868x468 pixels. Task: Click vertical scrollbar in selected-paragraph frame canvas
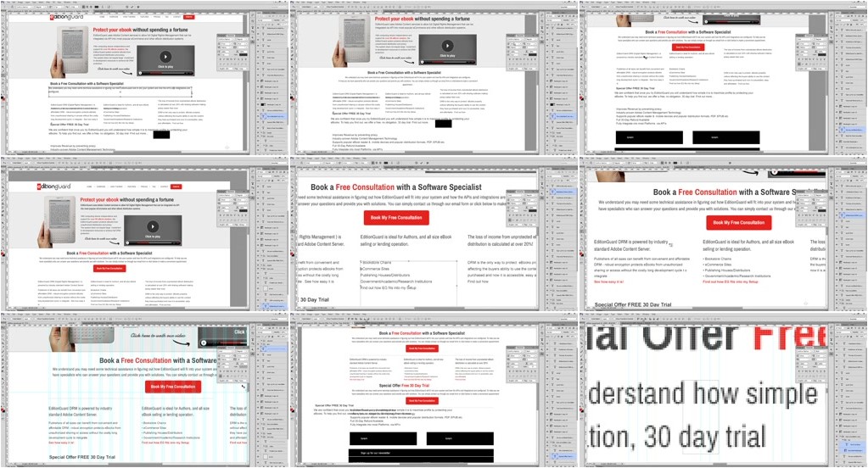point(248,83)
